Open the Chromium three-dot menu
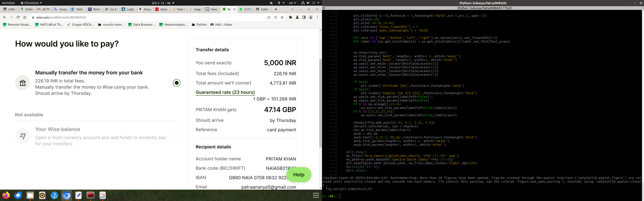The width and height of the screenshot is (644, 201). 317,17
